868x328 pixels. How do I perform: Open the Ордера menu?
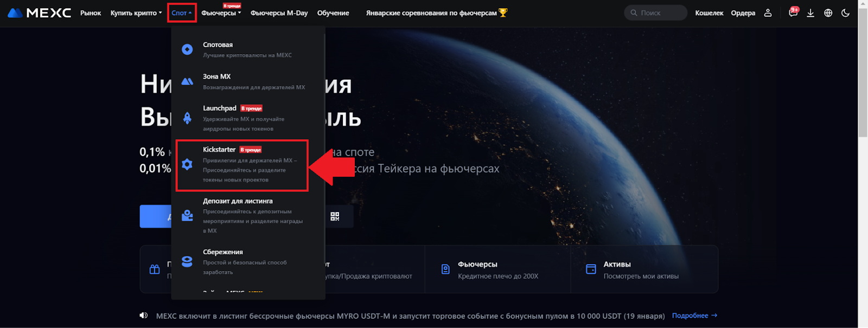point(743,13)
